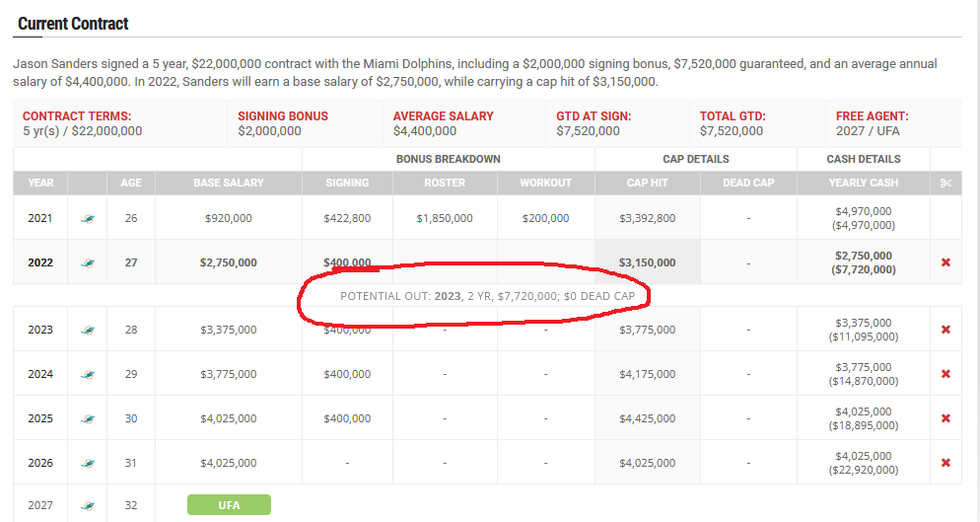Click the red X for 2022 row

[945, 262]
